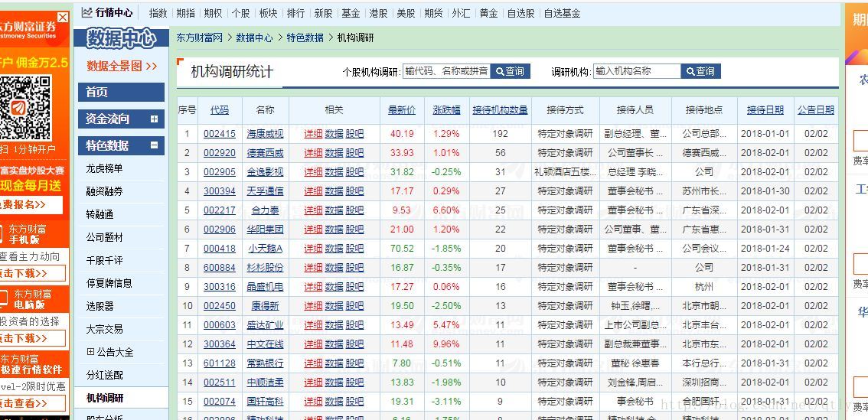This screenshot has height=420, width=868.
Task: Open 详细 link for 小天鹅A row
Action: tap(313, 249)
